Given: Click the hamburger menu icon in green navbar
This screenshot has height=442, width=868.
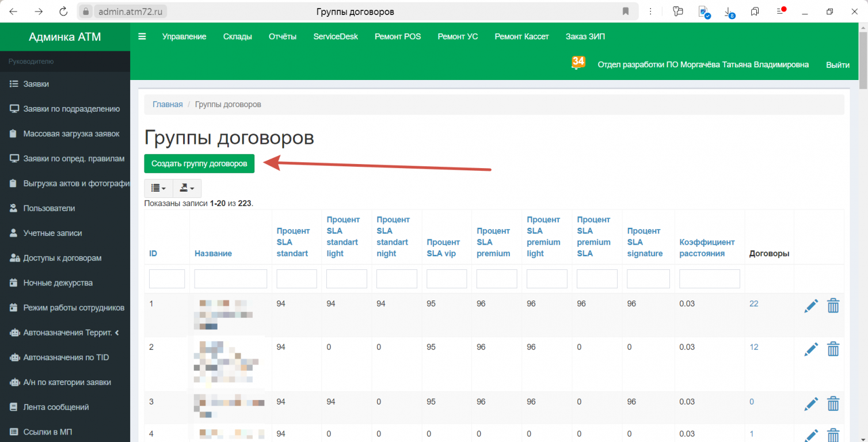Looking at the screenshot, I should [x=142, y=36].
